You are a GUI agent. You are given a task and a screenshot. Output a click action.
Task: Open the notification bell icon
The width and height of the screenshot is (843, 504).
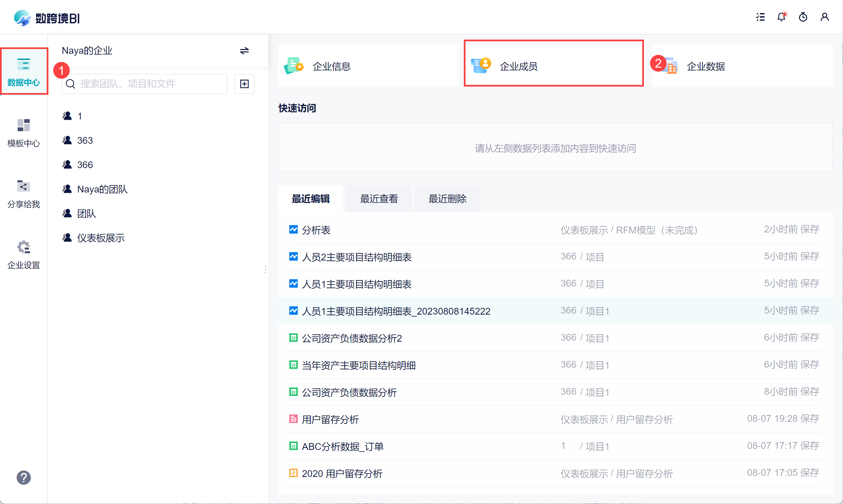click(781, 17)
